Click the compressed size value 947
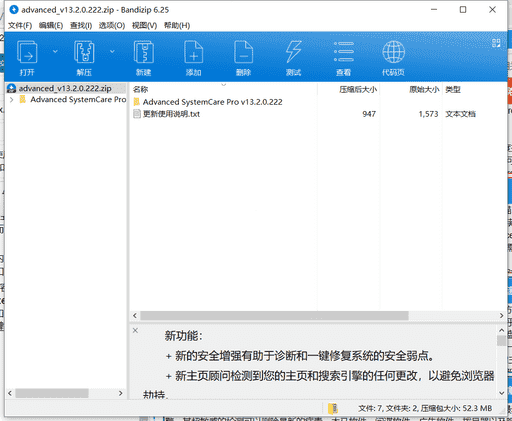512x421 pixels. click(369, 114)
